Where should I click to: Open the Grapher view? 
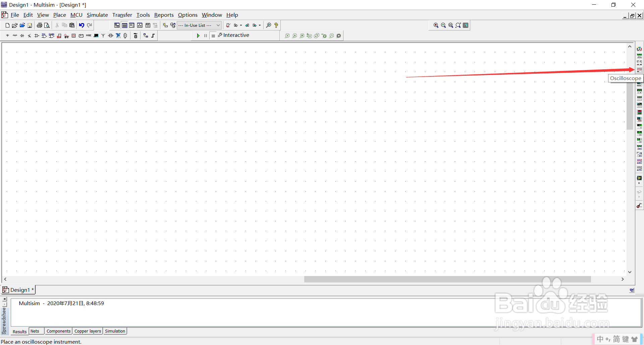[x=140, y=25]
